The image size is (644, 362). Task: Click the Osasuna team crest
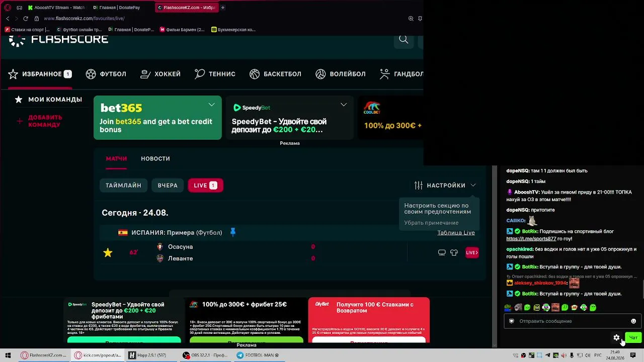point(160,247)
